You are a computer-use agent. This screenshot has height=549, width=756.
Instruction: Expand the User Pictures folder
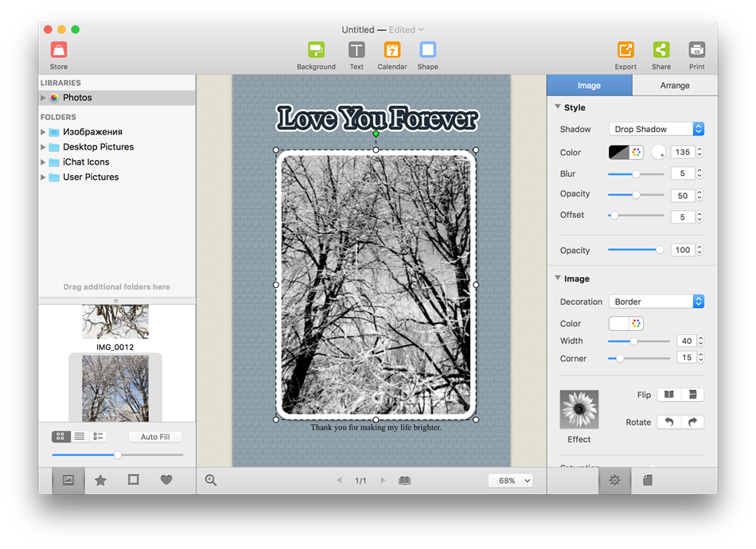(x=43, y=177)
